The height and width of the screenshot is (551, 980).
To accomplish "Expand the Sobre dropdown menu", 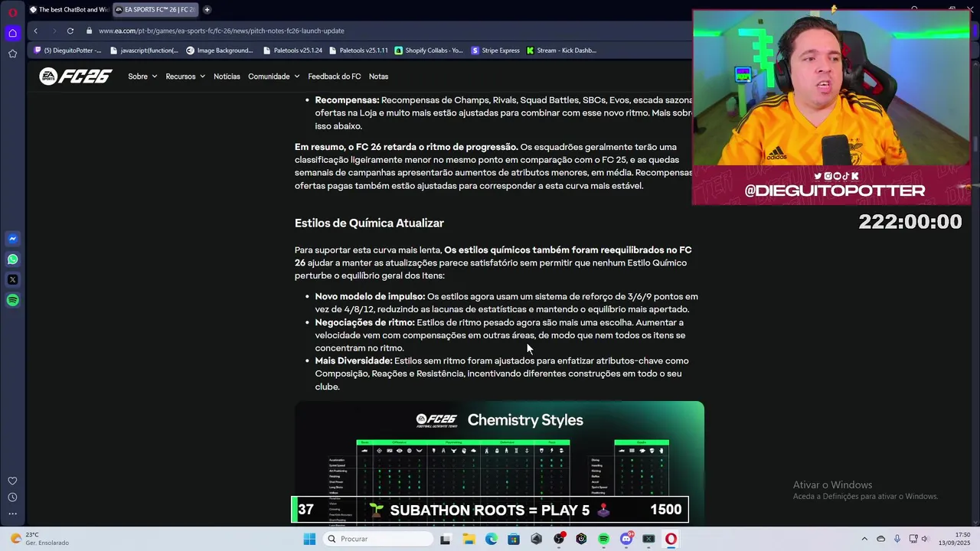I will pyautogui.click(x=142, y=77).
